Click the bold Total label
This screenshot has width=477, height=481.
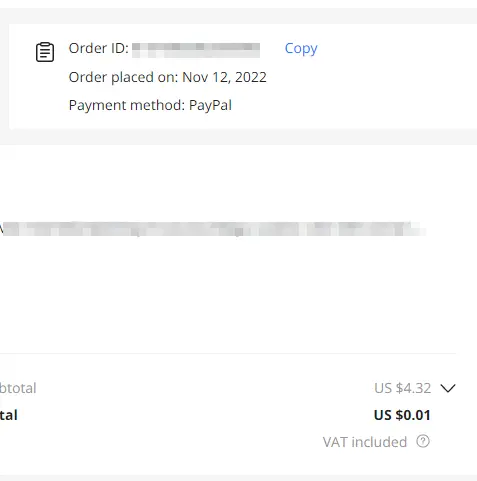(9, 415)
